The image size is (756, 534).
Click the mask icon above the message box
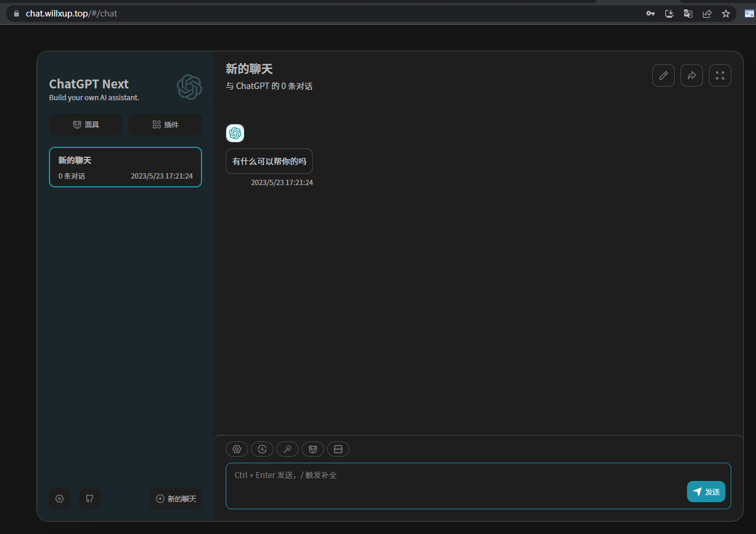(313, 449)
